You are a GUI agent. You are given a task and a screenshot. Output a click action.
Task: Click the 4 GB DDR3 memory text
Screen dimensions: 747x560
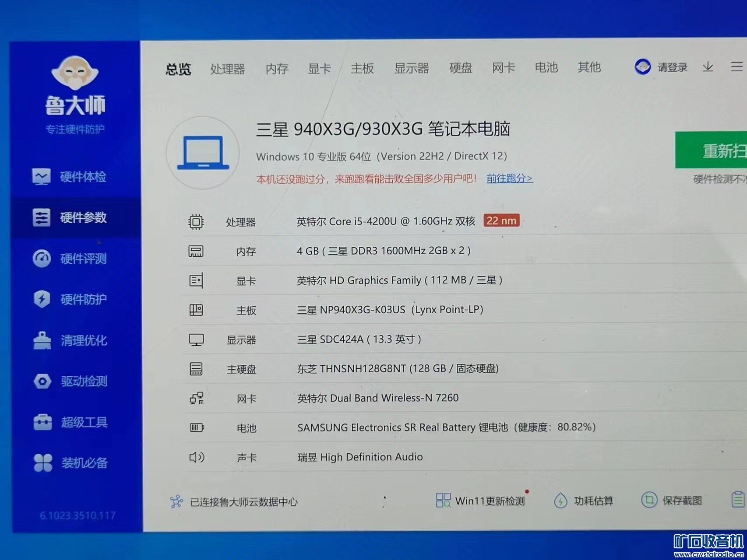tap(384, 251)
